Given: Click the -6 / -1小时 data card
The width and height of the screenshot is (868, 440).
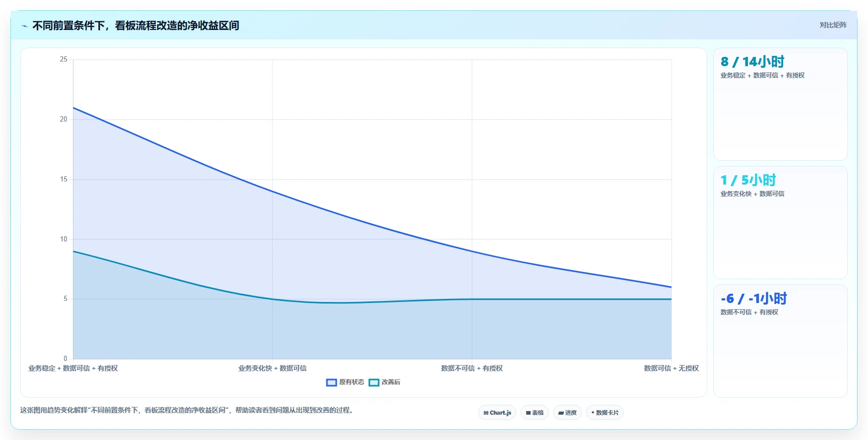Looking at the screenshot, I should (x=780, y=341).
